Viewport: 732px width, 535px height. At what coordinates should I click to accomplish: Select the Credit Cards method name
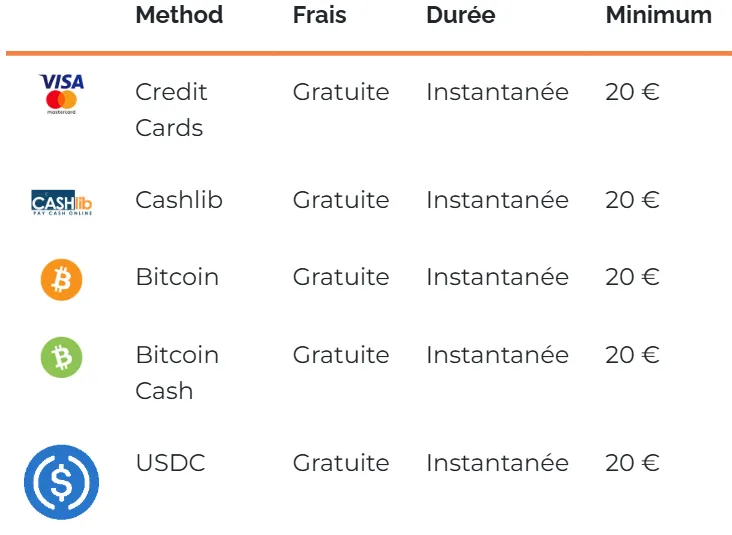click(x=171, y=110)
